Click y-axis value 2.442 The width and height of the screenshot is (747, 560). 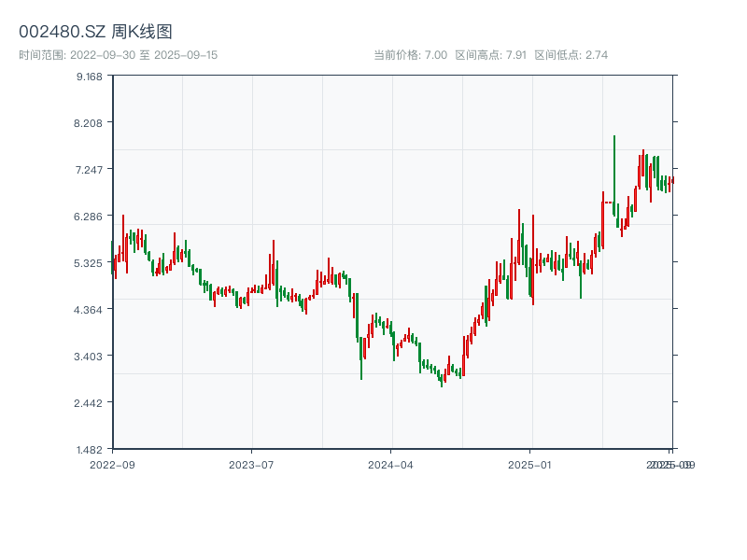coord(88,403)
